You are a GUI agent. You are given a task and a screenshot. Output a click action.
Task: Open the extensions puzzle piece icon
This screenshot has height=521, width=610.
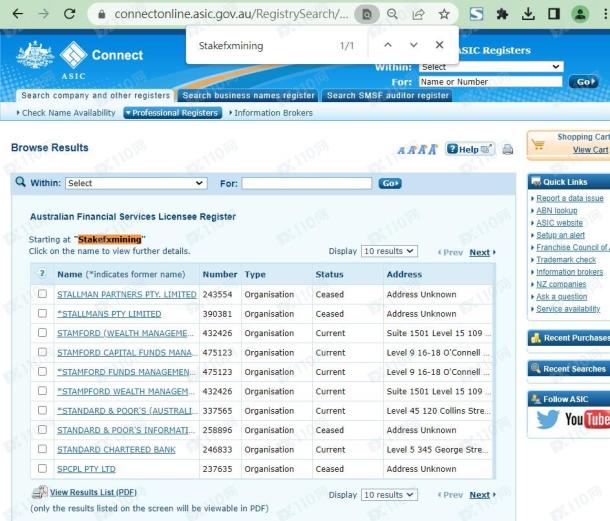(502, 14)
